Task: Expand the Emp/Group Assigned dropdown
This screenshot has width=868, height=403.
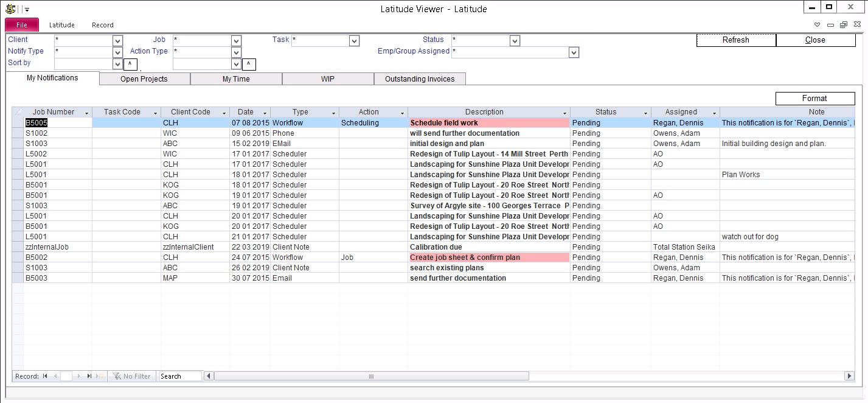Action: 573,53
